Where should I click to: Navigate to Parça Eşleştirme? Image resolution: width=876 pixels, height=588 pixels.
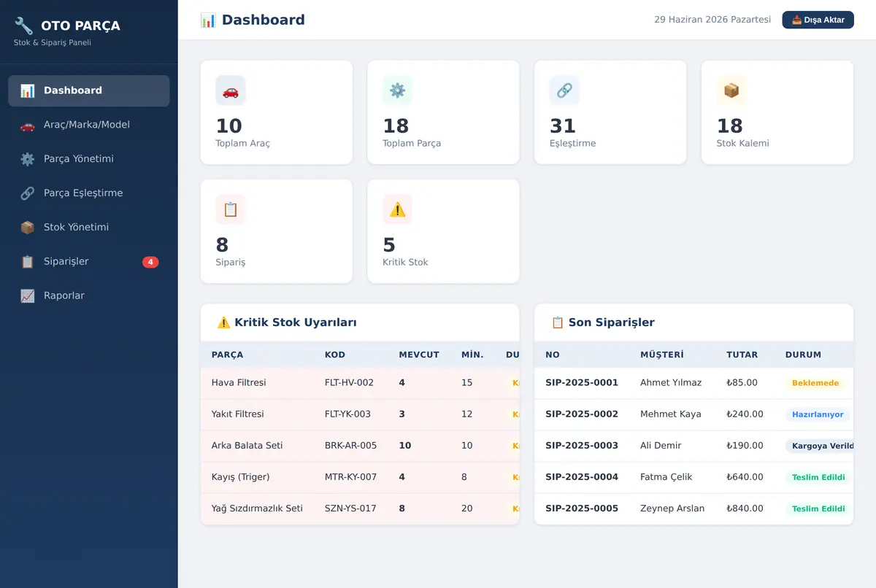click(x=89, y=193)
